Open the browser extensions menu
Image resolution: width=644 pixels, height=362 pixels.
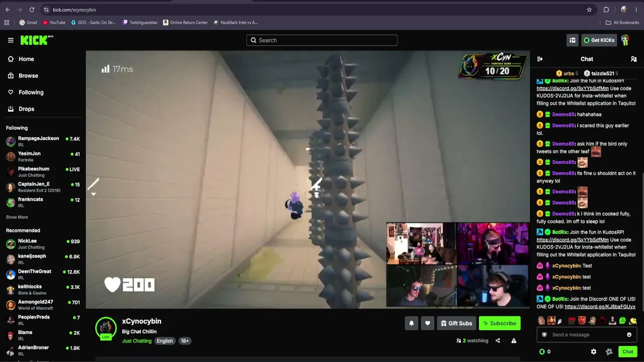(x=606, y=10)
